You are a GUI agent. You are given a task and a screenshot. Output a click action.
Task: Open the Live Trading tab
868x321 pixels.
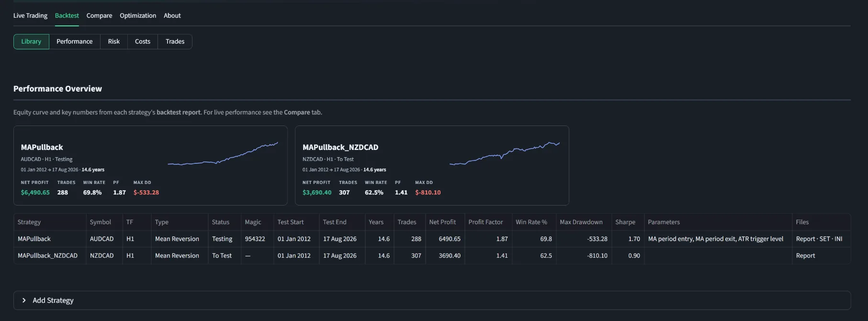coord(30,15)
